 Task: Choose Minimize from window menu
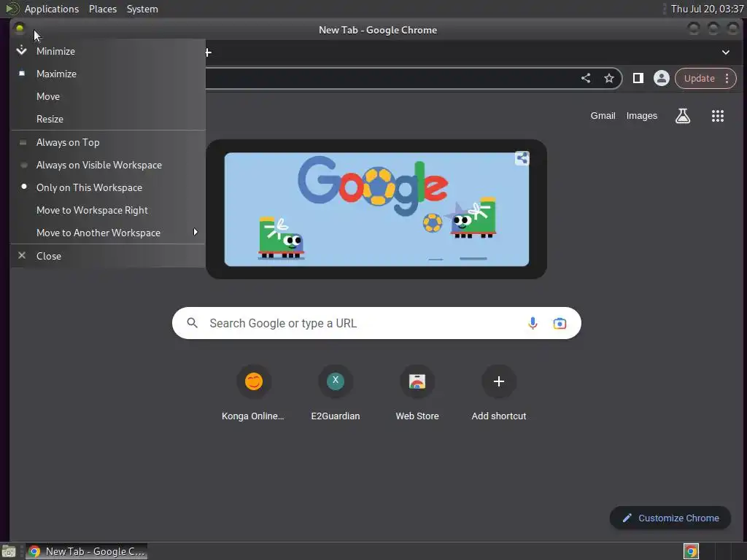click(108, 51)
